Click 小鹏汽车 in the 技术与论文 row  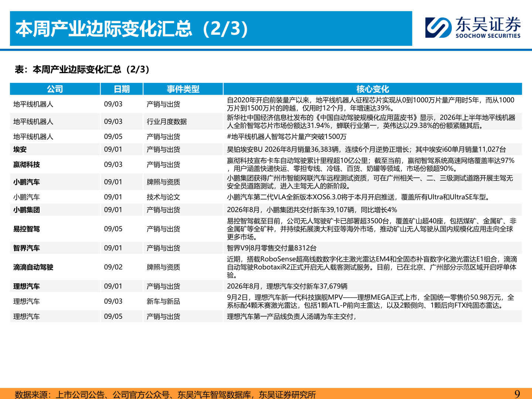27,197
